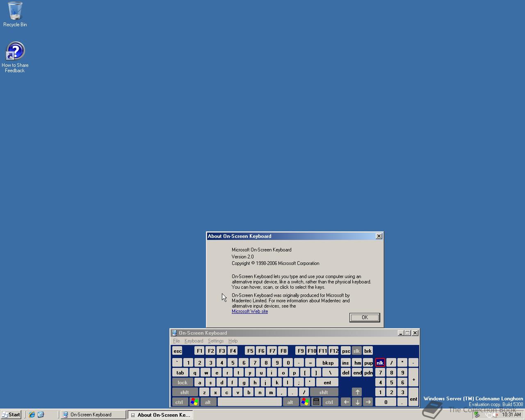Image resolution: width=525 pixels, height=420 pixels.
Task: Toggle the left shft key
Action: (x=185, y=393)
